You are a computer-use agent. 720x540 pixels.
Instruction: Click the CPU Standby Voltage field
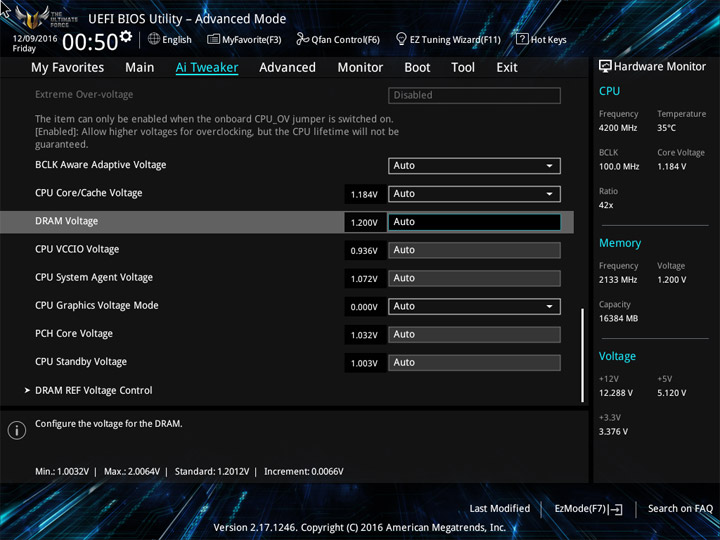pos(474,363)
